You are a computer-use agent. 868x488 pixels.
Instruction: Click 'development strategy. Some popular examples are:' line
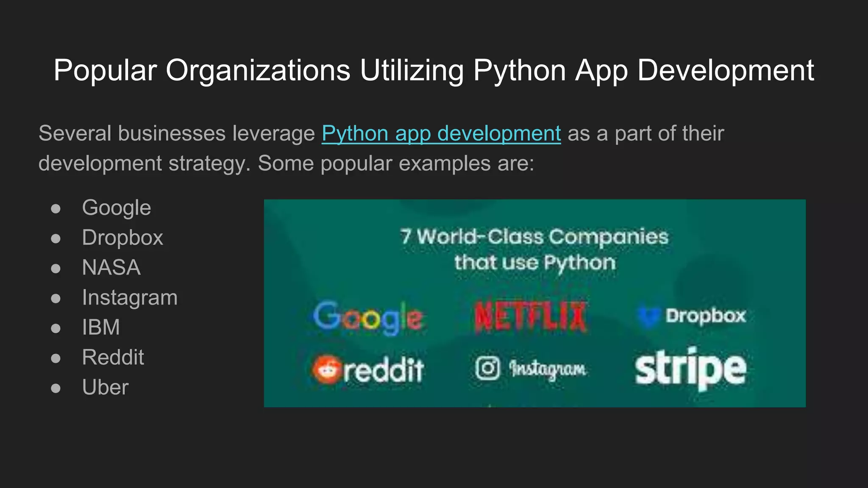click(287, 164)
